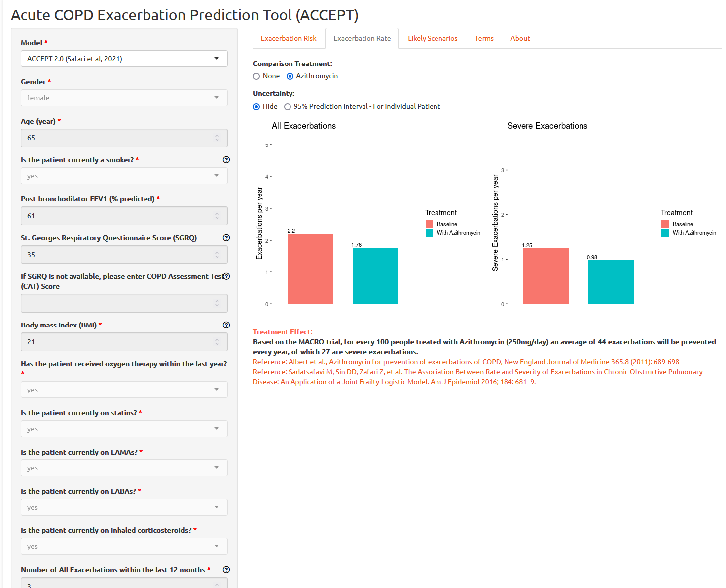This screenshot has width=726, height=588.
Task: Open help icon for SGRQ score
Action: tap(226, 238)
